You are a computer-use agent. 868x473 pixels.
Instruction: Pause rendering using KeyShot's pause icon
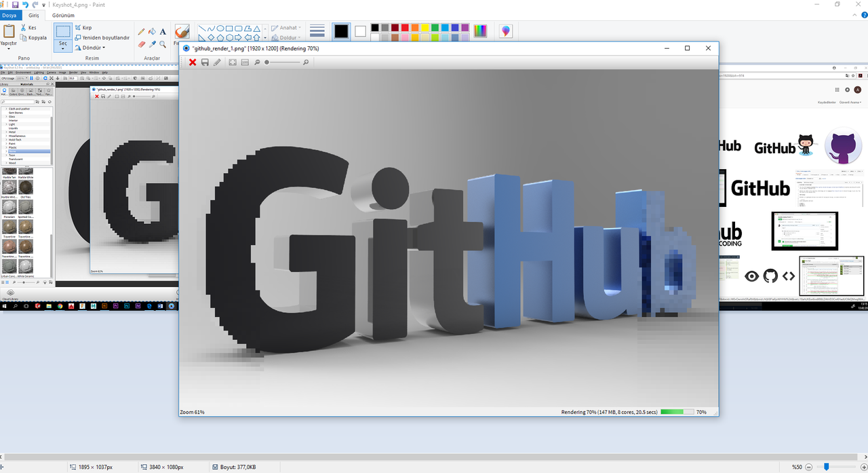pyautogui.click(x=31, y=78)
